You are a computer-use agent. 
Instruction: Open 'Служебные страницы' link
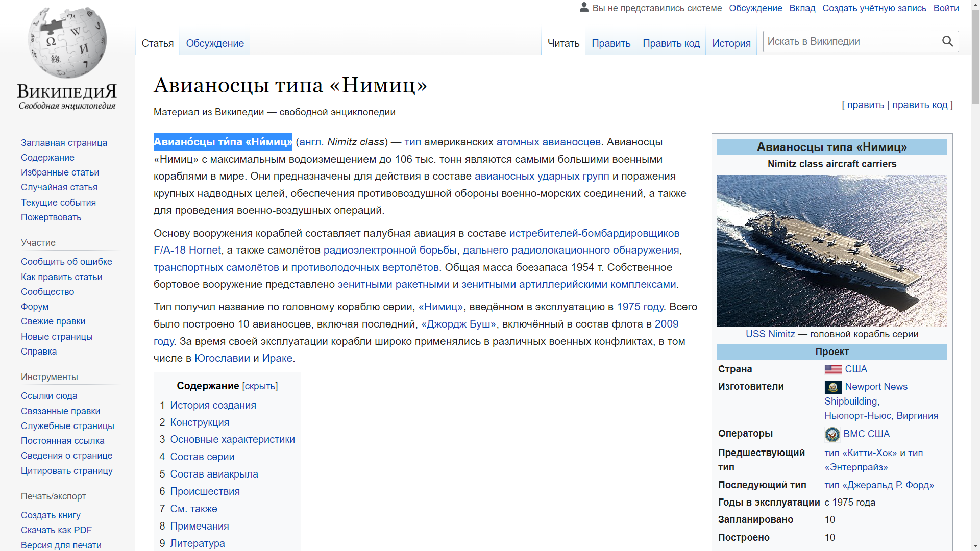point(67,426)
